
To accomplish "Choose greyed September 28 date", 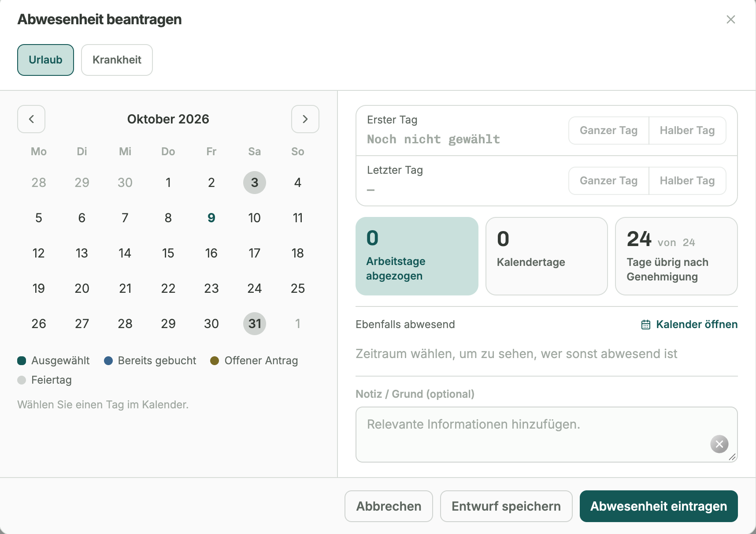I will [39, 183].
